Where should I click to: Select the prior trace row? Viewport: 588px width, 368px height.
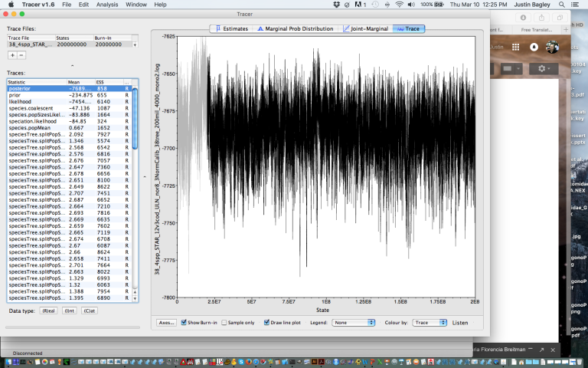[70, 95]
